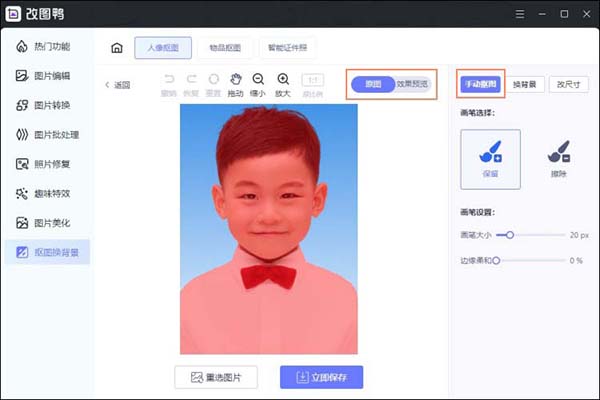600x400 pixels.
Task: Select the 擦除 erase brush
Action: tap(557, 159)
